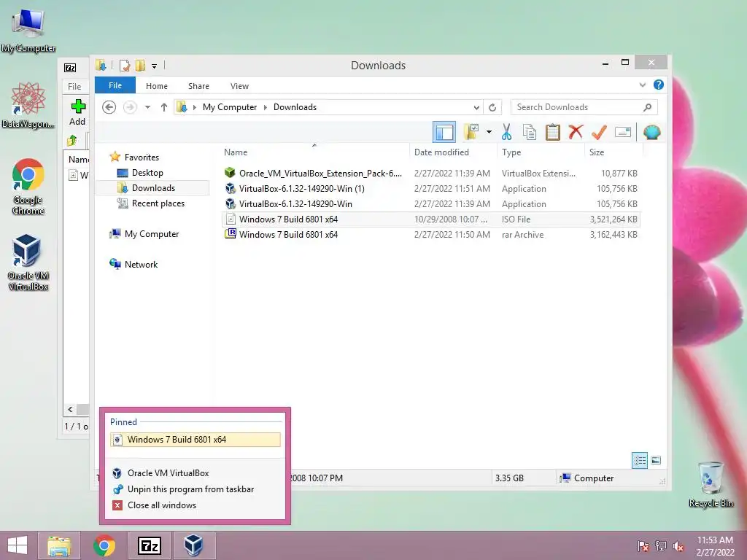This screenshot has height=560, width=747.
Task: Click the Add button in 7-Zip window
Action: (77, 112)
